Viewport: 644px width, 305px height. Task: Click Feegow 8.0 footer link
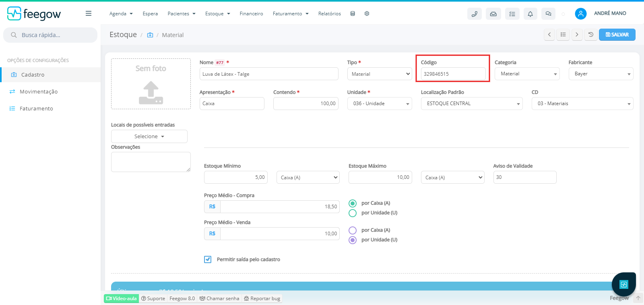click(x=182, y=299)
